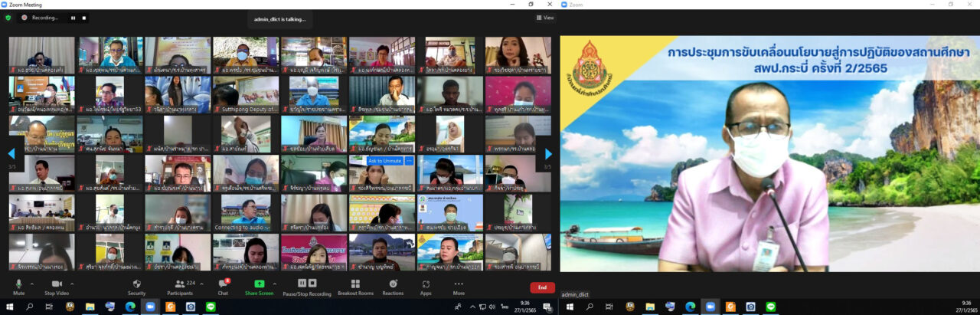Viewport: 980px width, 315px height.
Task: Expand share options arrow beside Share Screen
Action: 275,283
